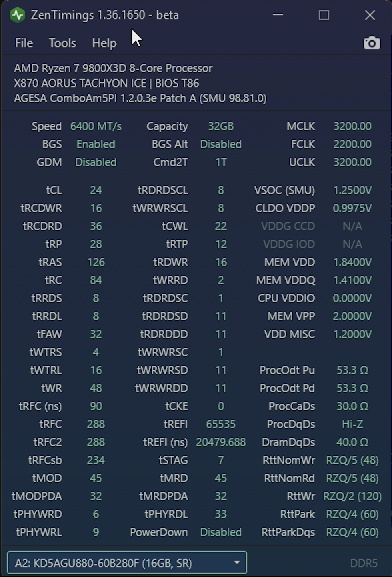Click the ZenTimings app logo icon
Screen dimensions: 392x577
pyautogui.click(x=17, y=15)
